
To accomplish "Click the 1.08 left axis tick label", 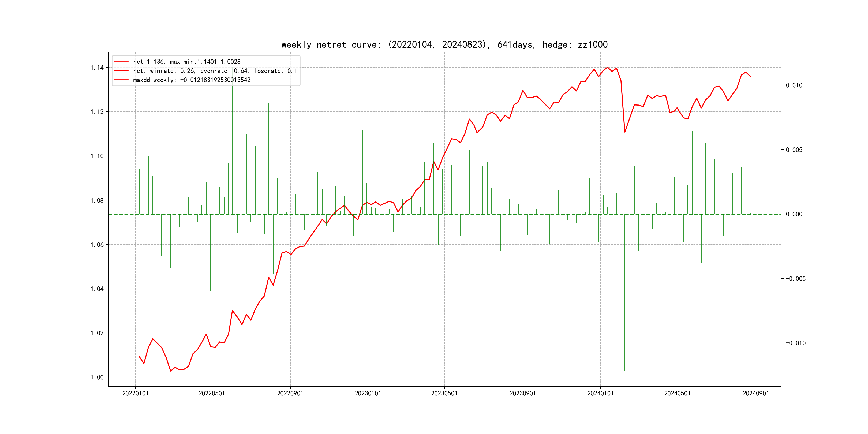I will [x=97, y=200].
